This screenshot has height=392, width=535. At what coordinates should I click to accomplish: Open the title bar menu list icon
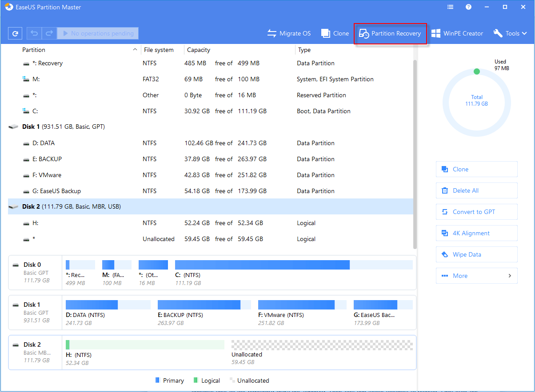[451, 7]
